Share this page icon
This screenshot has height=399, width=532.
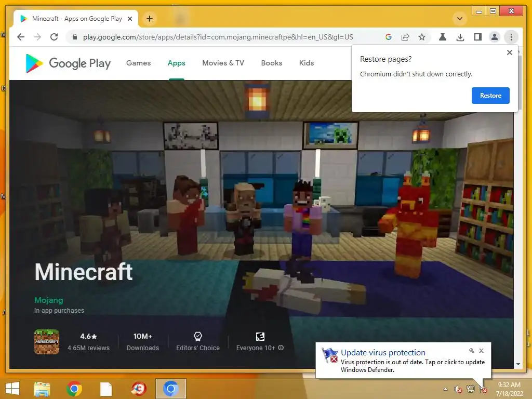405,37
